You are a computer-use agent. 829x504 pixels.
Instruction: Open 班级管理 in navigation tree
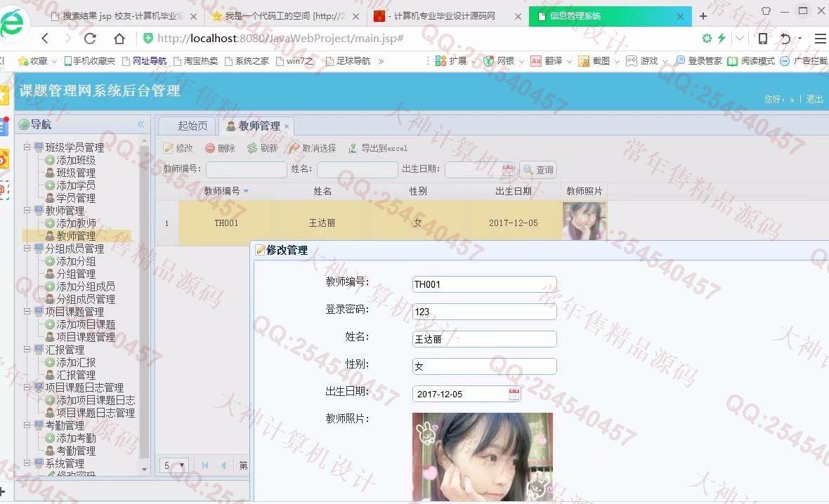pos(76,173)
